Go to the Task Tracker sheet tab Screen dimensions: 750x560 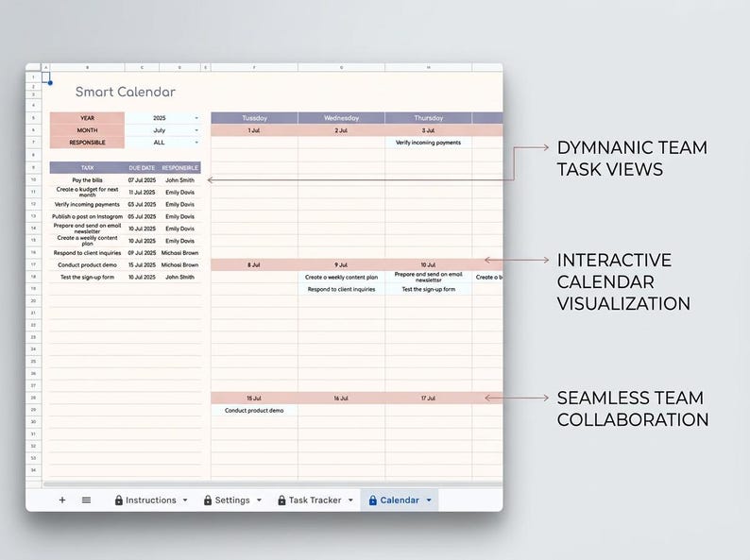pyautogui.click(x=315, y=500)
